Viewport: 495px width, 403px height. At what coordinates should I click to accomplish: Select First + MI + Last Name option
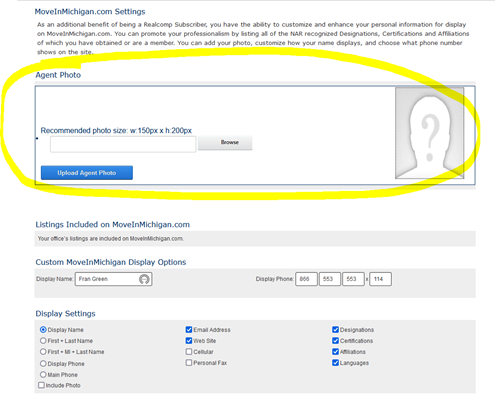coord(43,352)
